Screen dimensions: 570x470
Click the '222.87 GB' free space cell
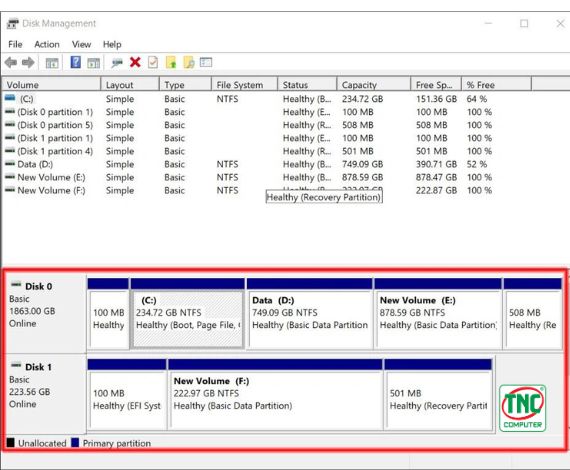pos(436,190)
